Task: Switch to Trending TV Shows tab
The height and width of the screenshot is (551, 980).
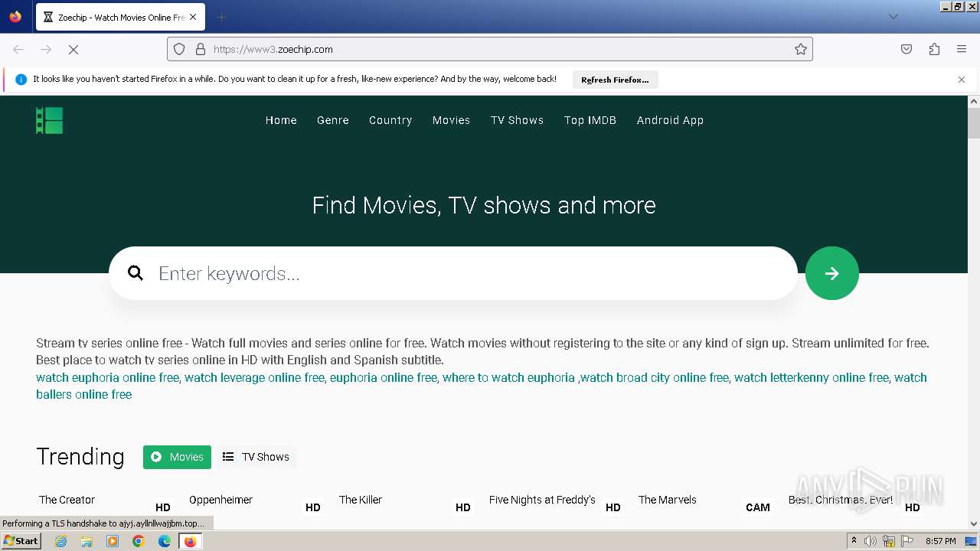Action: [256, 457]
